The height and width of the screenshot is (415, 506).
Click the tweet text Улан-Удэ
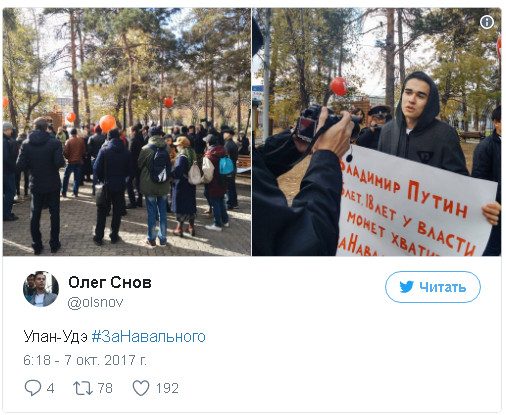55,336
